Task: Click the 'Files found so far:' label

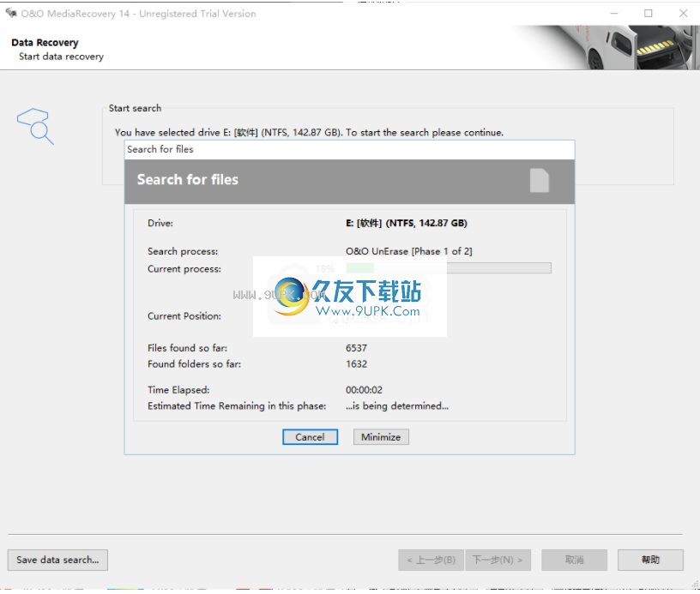Action: point(188,348)
